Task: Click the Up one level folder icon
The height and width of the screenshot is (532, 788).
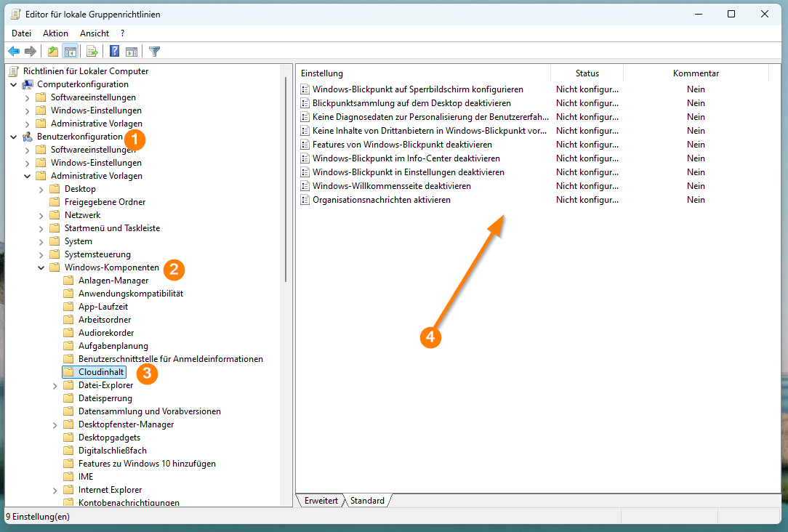Action: coord(53,52)
